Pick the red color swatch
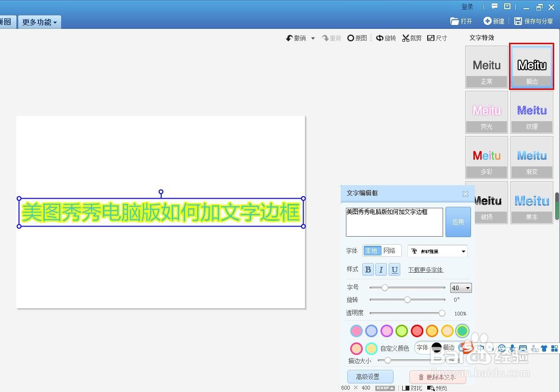This screenshot has height=392, width=560. coord(417,331)
